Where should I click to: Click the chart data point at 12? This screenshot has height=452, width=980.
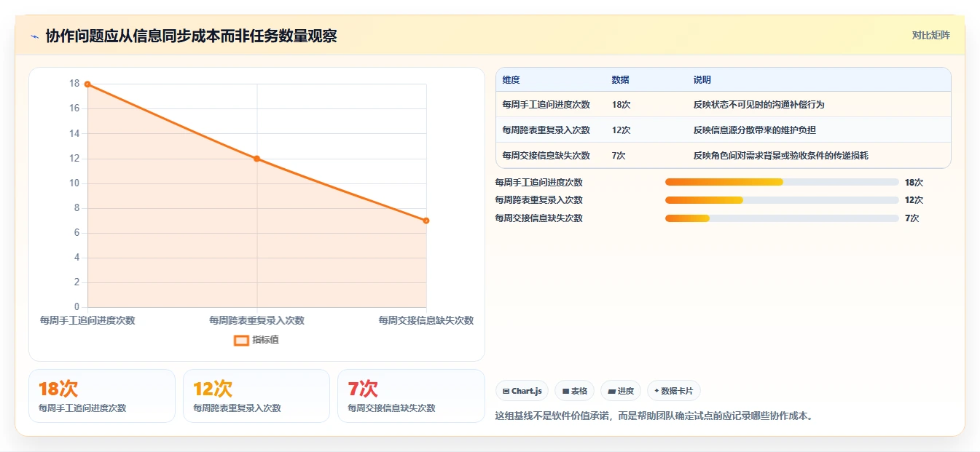[256, 159]
